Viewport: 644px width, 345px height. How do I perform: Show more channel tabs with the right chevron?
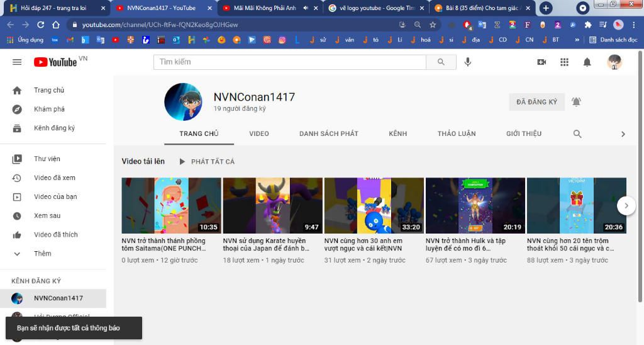623,134
